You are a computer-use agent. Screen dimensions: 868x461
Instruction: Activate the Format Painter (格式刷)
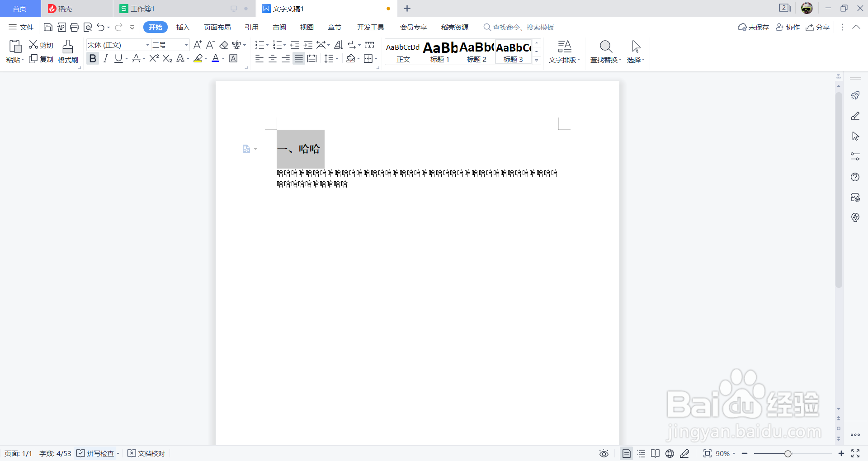point(68,51)
